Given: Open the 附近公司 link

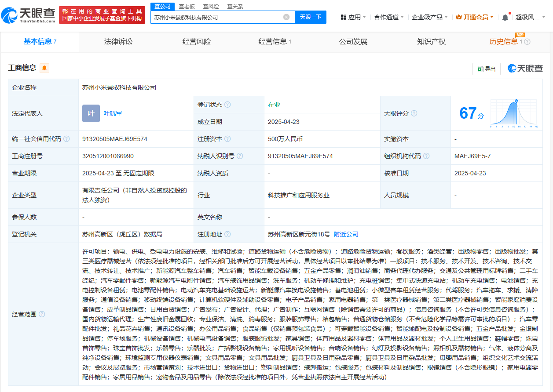Looking at the screenshot, I should point(346,234).
